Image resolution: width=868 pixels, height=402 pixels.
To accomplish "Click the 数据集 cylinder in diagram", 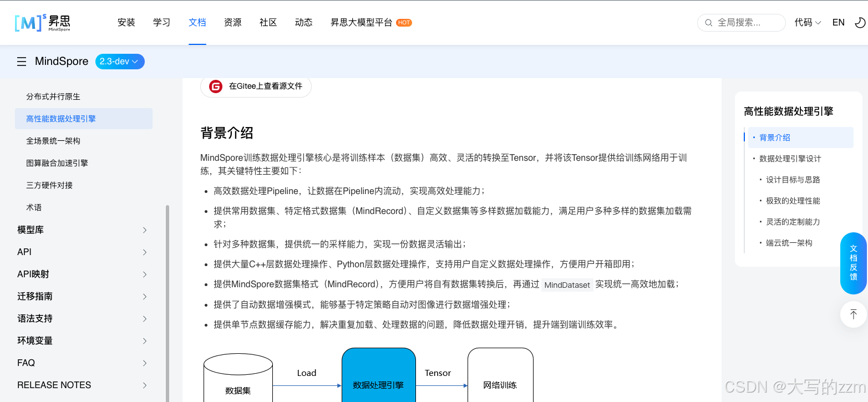I will coord(238,378).
